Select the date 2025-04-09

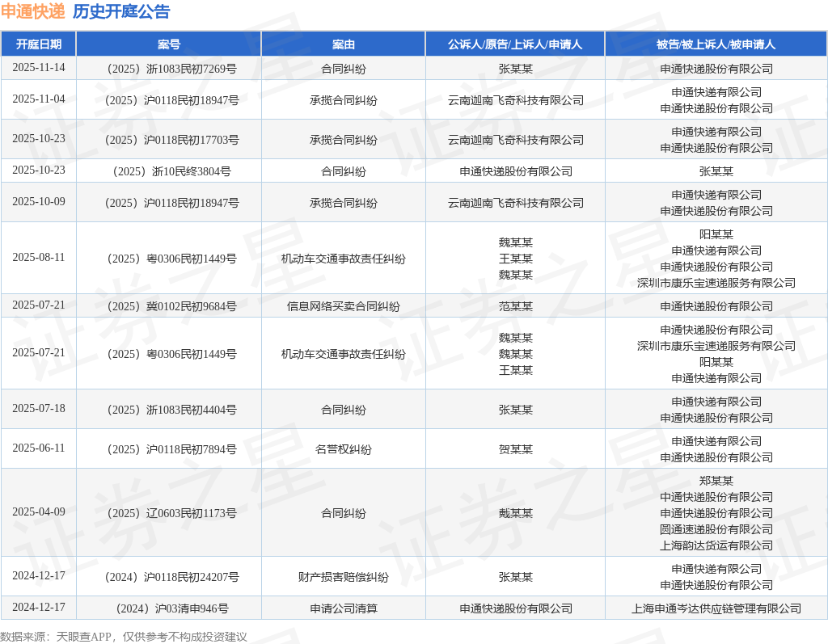point(39,512)
